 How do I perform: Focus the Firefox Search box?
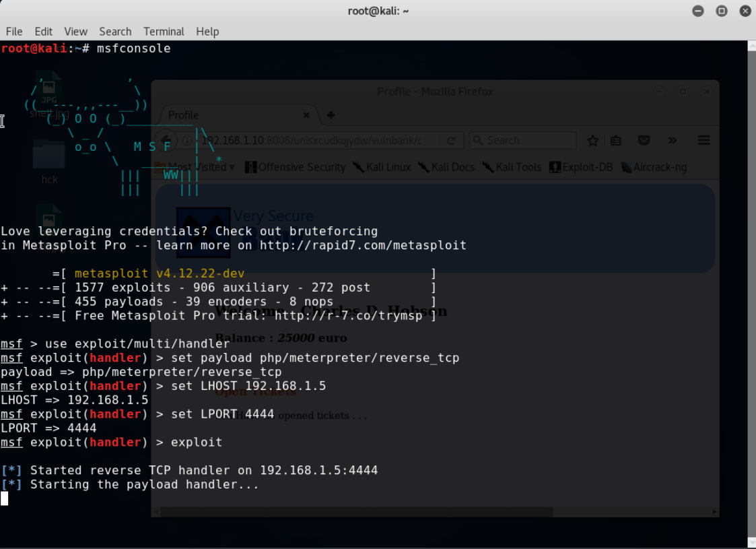coord(522,140)
